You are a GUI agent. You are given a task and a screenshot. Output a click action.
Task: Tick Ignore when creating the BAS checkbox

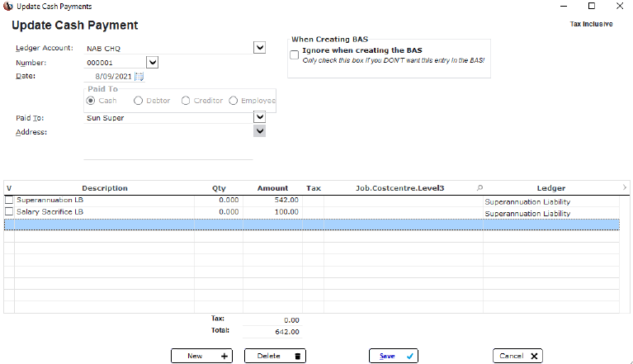click(x=295, y=54)
